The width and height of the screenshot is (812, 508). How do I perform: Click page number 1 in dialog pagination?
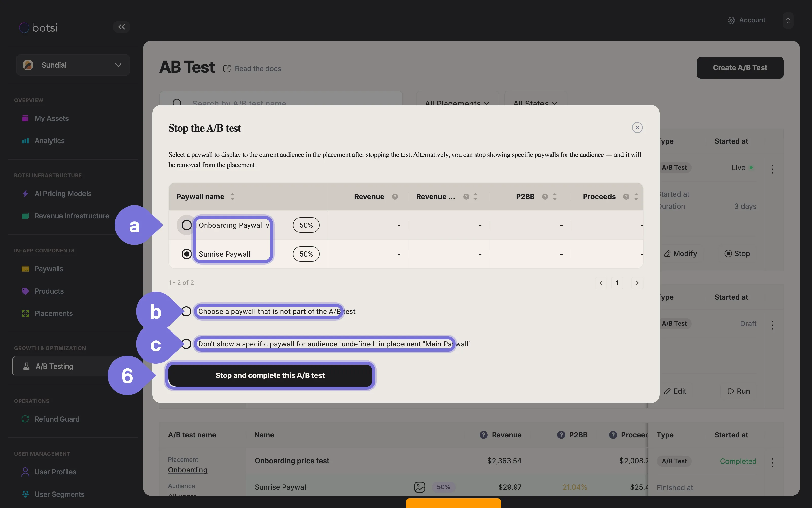(617, 283)
